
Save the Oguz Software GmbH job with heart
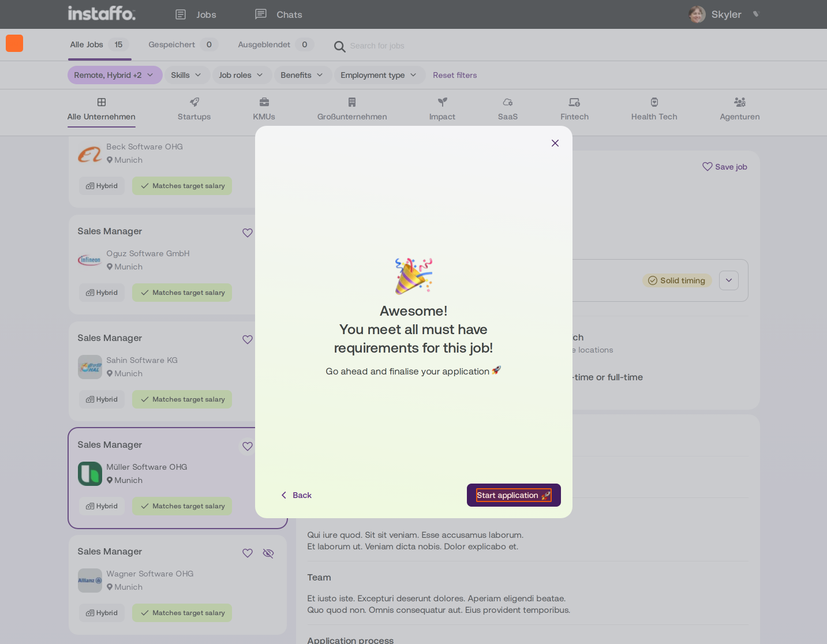tap(248, 233)
